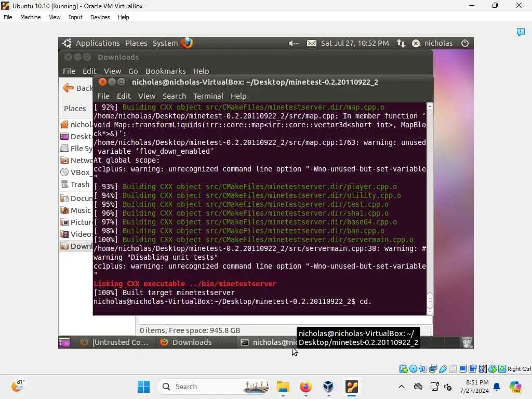
Task: Open the nicholas user status menu
Action: 432,43
